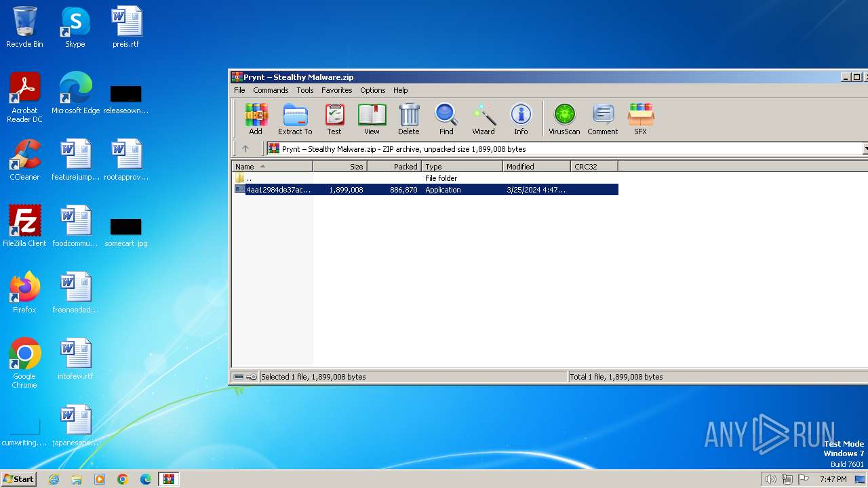Select the 4aa12984de37ac... application file
The height and width of the screenshot is (488, 868).
point(425,190)
